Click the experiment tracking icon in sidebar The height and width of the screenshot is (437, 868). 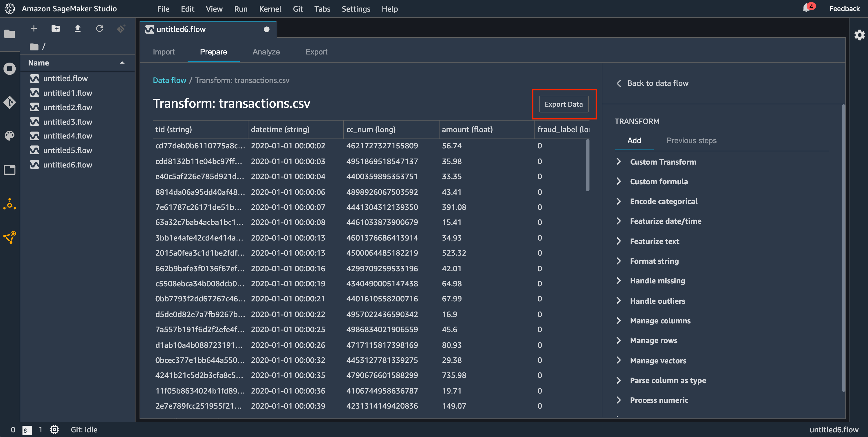point(10,237)
